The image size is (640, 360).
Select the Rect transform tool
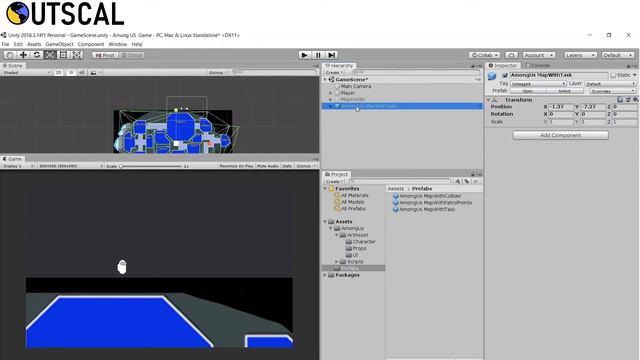tap(63, 55)
